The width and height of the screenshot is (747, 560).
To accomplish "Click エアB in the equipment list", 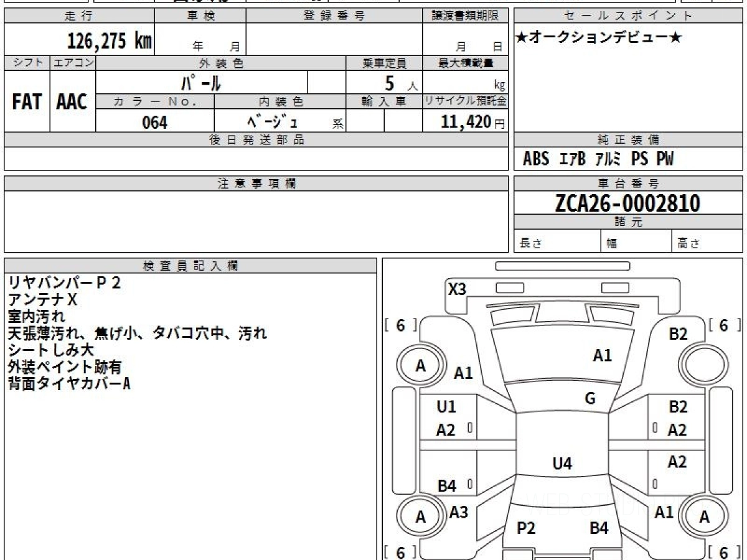I will coord(573,159).
